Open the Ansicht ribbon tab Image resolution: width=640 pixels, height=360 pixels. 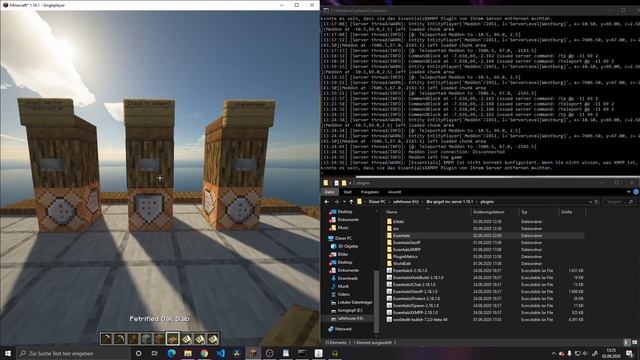click(x=394, y=192)
